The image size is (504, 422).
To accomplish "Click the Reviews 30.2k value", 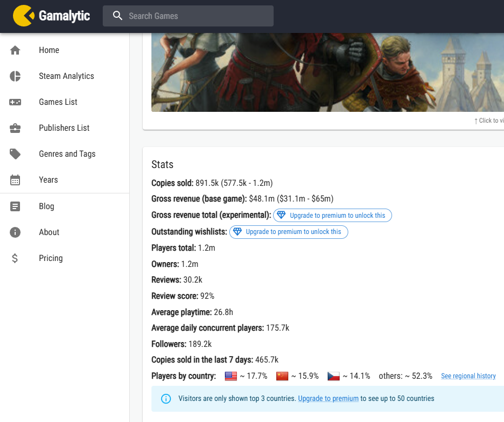I will tap(193, 280).
